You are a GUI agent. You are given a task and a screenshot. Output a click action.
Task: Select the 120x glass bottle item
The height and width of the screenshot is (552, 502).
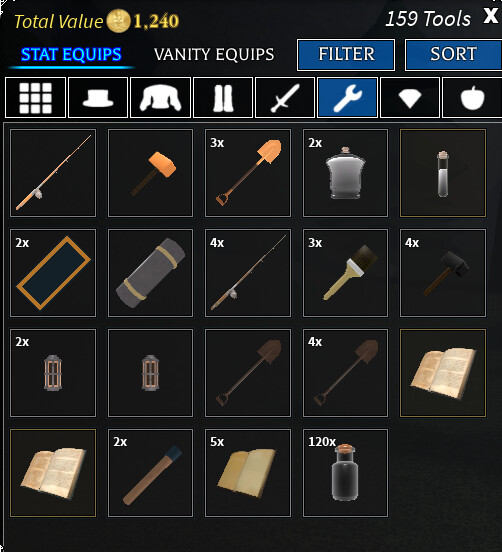345,473
